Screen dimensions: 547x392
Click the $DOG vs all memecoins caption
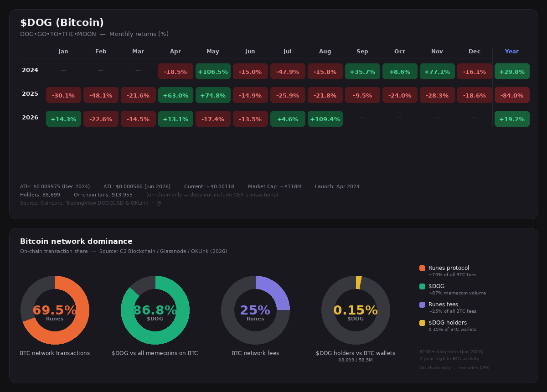click(x=155, y=353)
